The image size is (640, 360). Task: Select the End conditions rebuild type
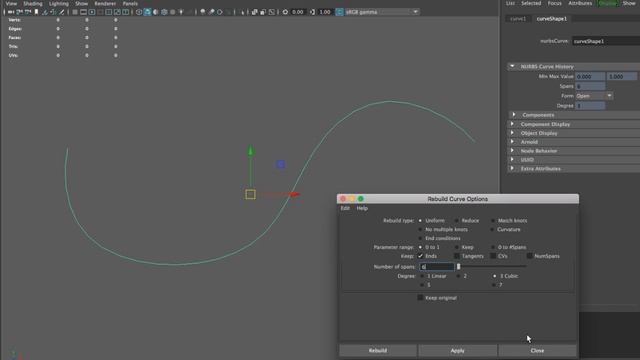coord(420,238)
